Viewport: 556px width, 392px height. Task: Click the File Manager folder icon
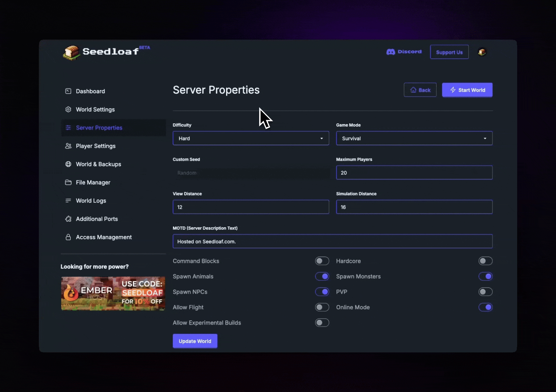click(68, 182)
